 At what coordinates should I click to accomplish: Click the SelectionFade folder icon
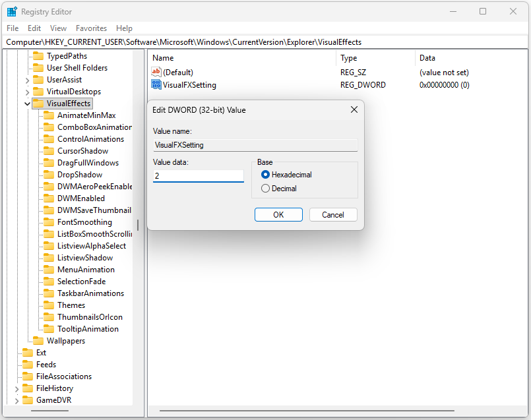pyautogui.click(x=49, y=282)
